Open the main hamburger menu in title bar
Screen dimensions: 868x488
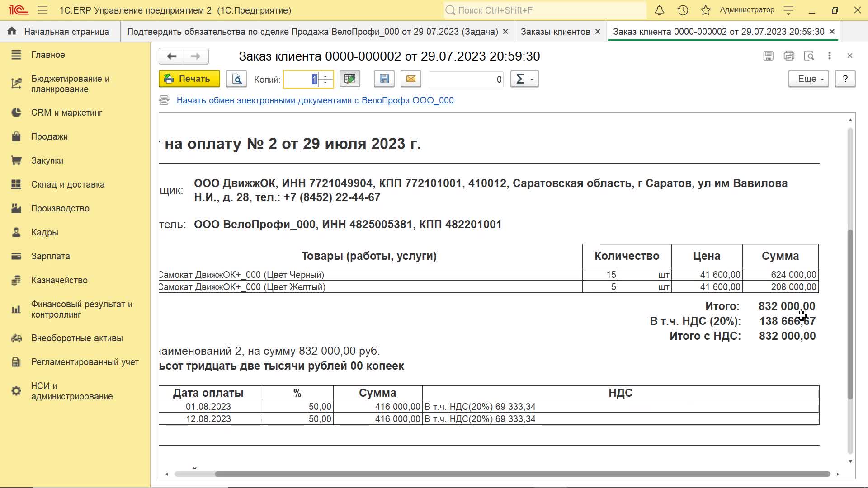point(42,10)
